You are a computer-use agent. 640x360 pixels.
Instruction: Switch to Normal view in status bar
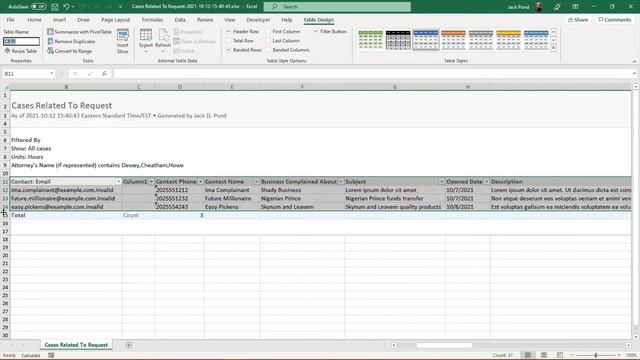528,355
